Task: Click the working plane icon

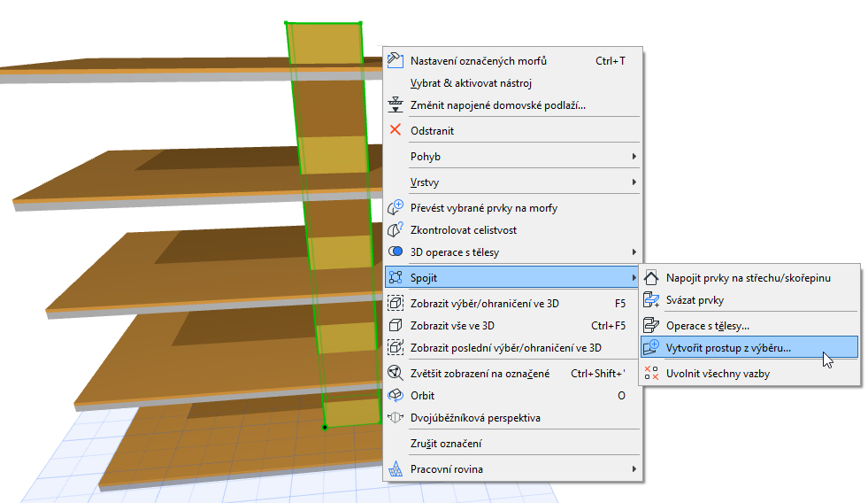Action: click(x=396, y=468)
